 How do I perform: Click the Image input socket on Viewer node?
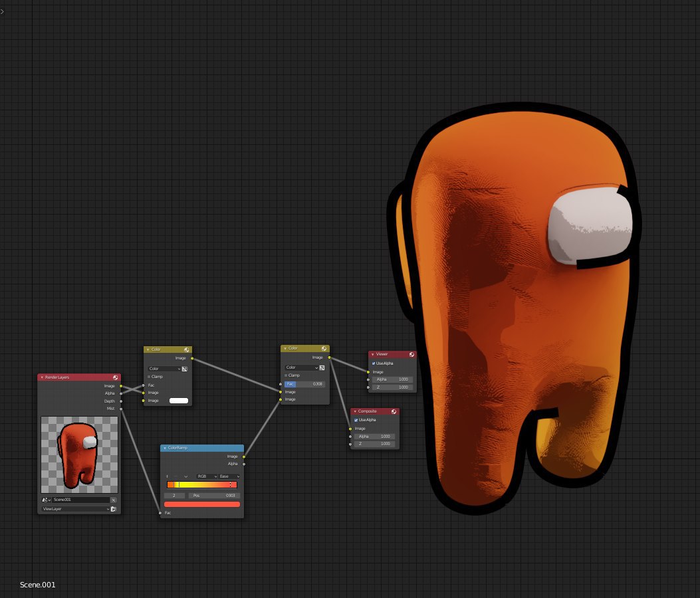pos(368,371)
